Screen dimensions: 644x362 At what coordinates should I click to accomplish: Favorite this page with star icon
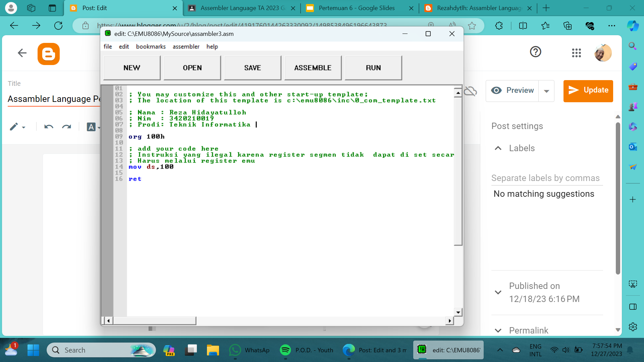(472, 25)
